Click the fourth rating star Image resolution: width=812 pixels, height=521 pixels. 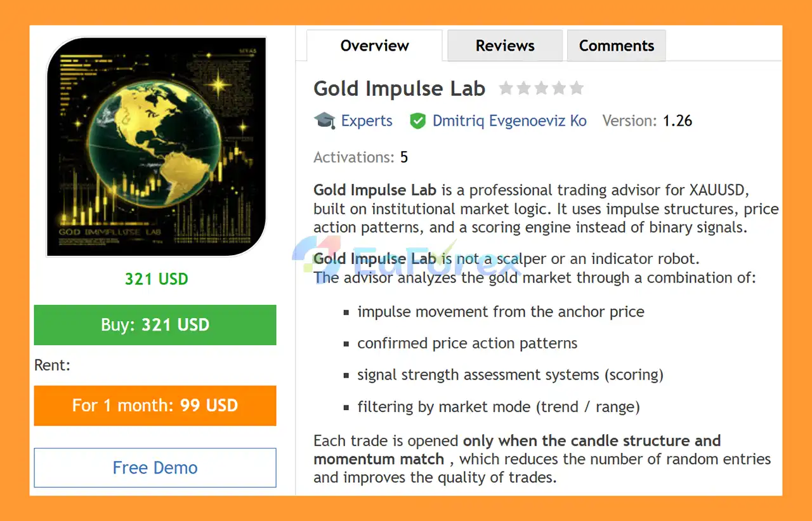point(559,88)
